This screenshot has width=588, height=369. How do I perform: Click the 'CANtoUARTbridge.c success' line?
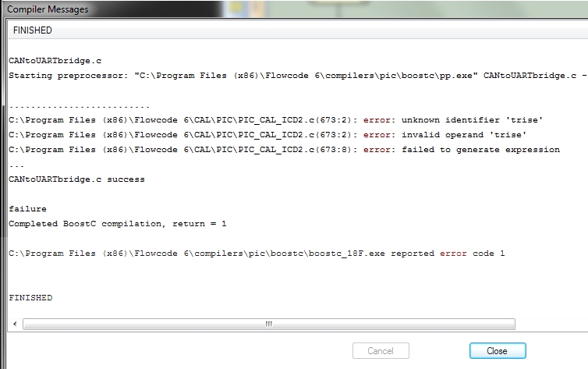76,179
